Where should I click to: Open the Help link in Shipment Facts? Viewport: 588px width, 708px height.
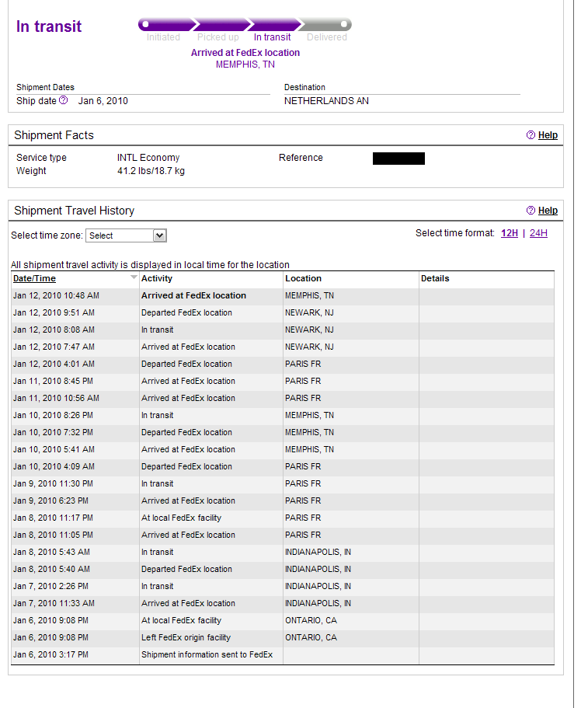(548, 135)
